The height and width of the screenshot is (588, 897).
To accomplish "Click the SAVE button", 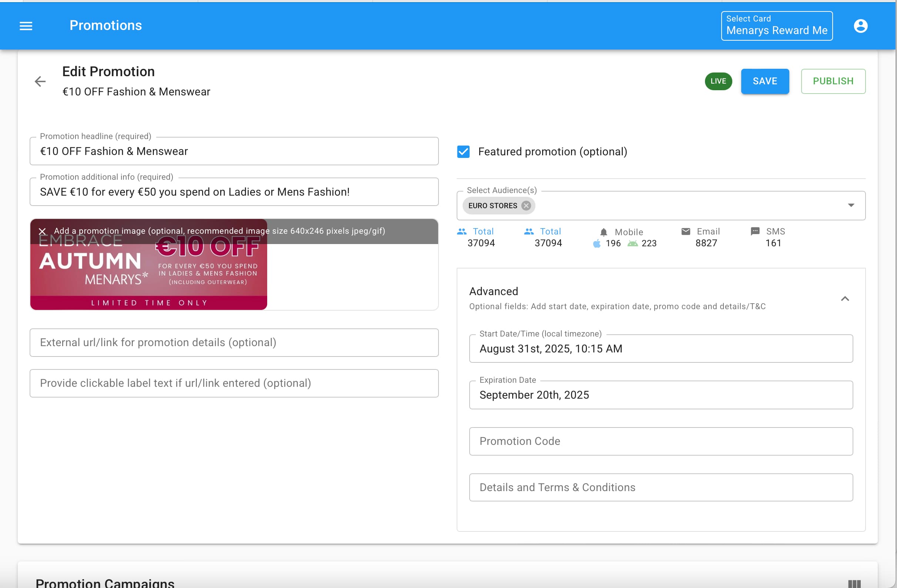I will (765, 81).
